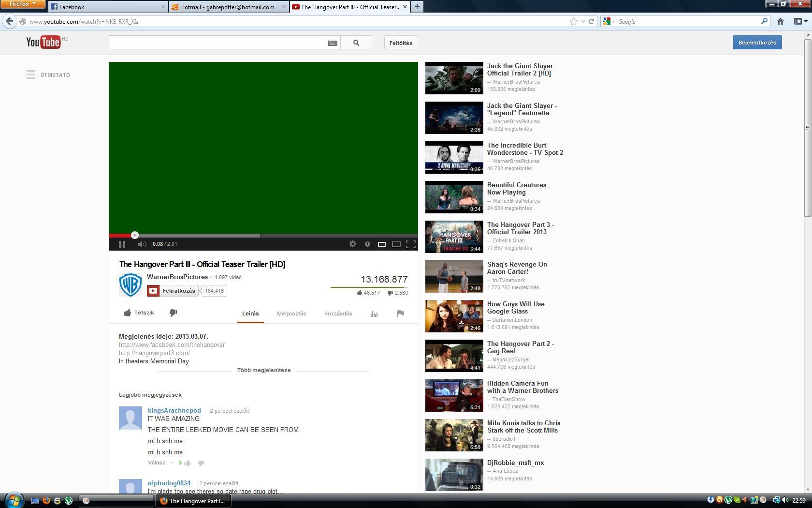The height and width of the screenshot is (508, 812).
Task: Subscribe using the Feliratkozás button
Action: pos(173,291)
